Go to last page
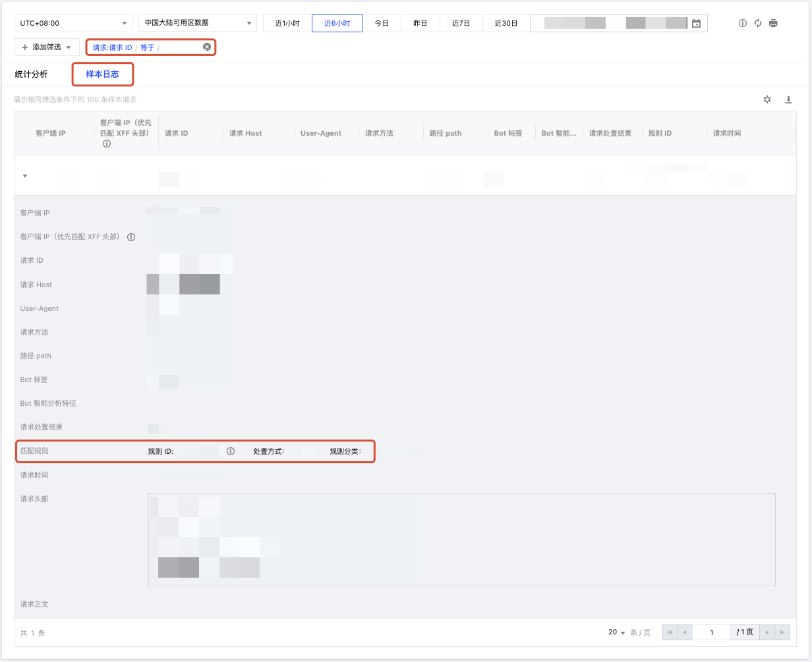 tap(782, 632)
